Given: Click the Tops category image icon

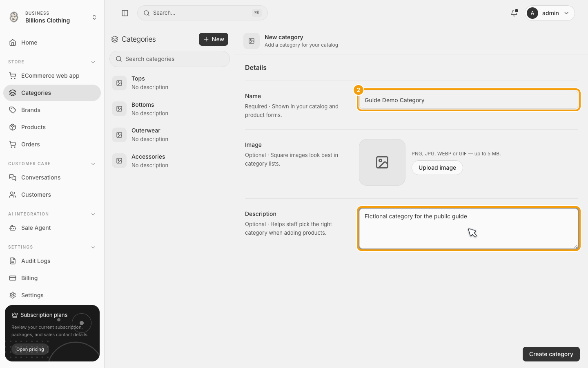Looking at the screenshot, I should click(x=119, y=83).
